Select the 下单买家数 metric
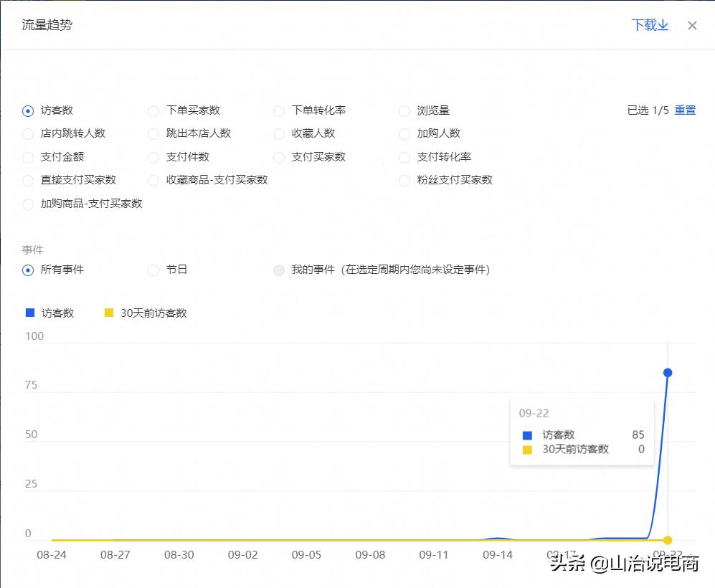The image size is (715, 588). (x=153, y=110)
